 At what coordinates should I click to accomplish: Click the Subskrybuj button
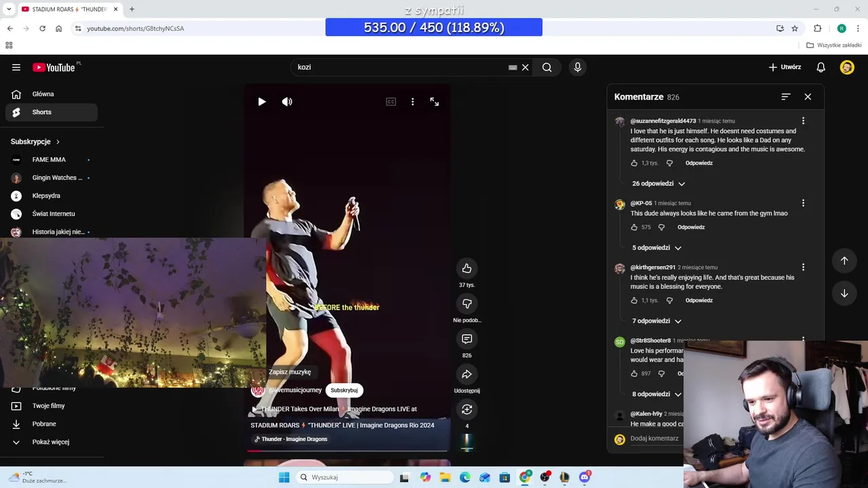344,390
